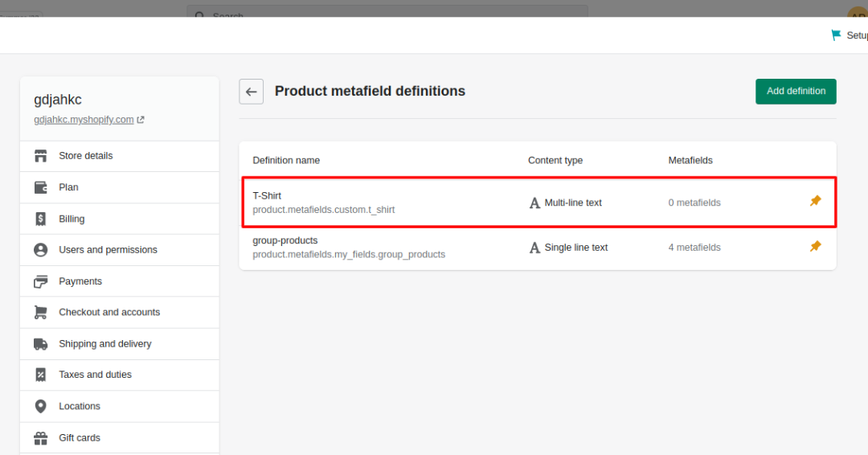The image size is (868, 455).
Task: Click the Gift cards present icon
Action: click(40, 438)
